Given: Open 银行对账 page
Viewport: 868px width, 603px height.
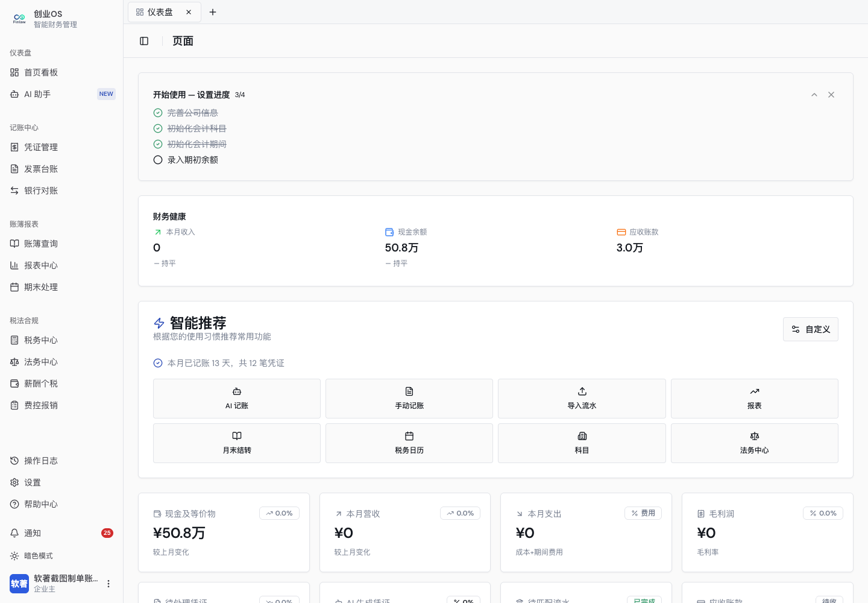Looking at the screenshot, I should (61, 191).
